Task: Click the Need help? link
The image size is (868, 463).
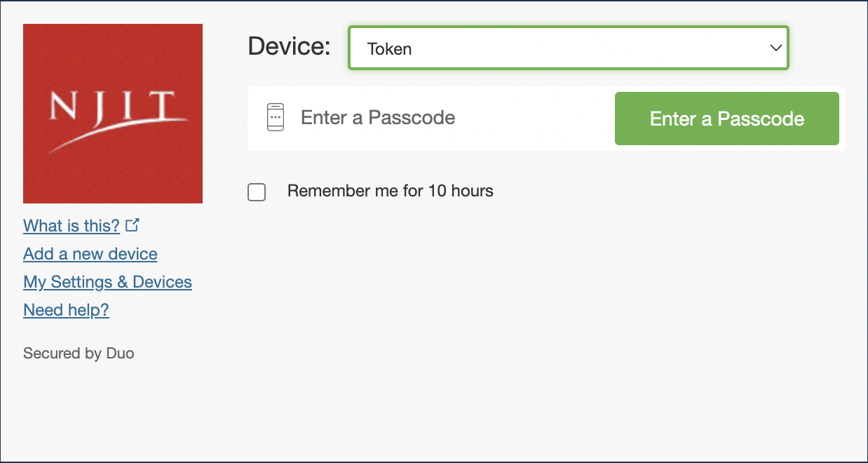Action: [x=66, y=310]
